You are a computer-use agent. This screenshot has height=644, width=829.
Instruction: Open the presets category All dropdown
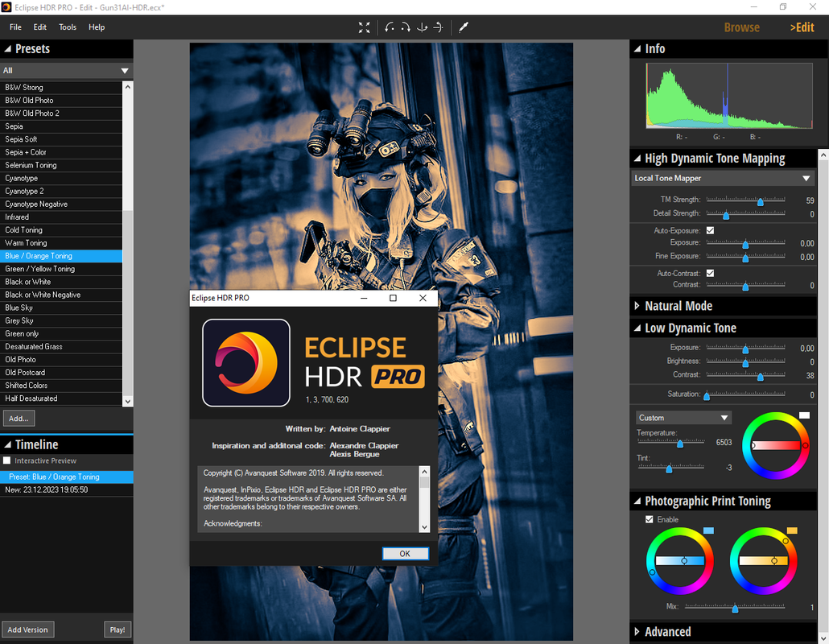[66, 70]
